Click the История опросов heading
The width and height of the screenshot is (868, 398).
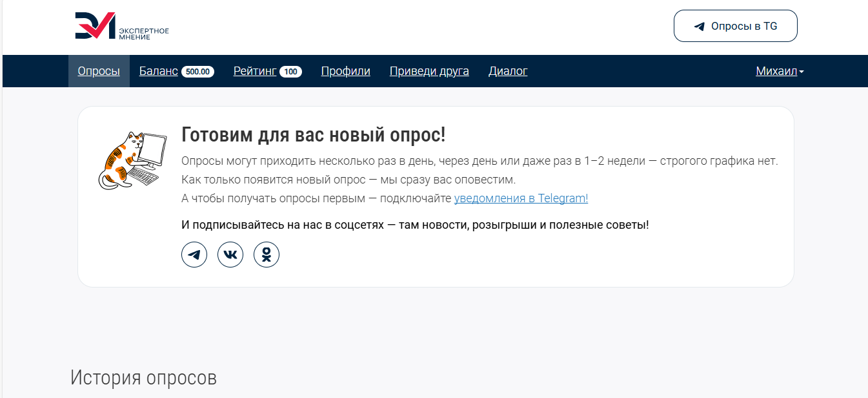click(x=143, y=378)
